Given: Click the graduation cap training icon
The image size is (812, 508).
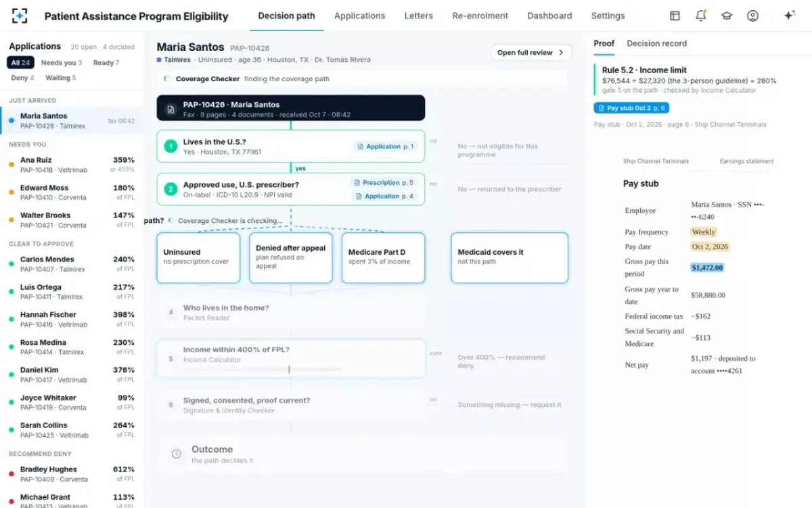Looking at the screenshot, I should coord(727,16).
